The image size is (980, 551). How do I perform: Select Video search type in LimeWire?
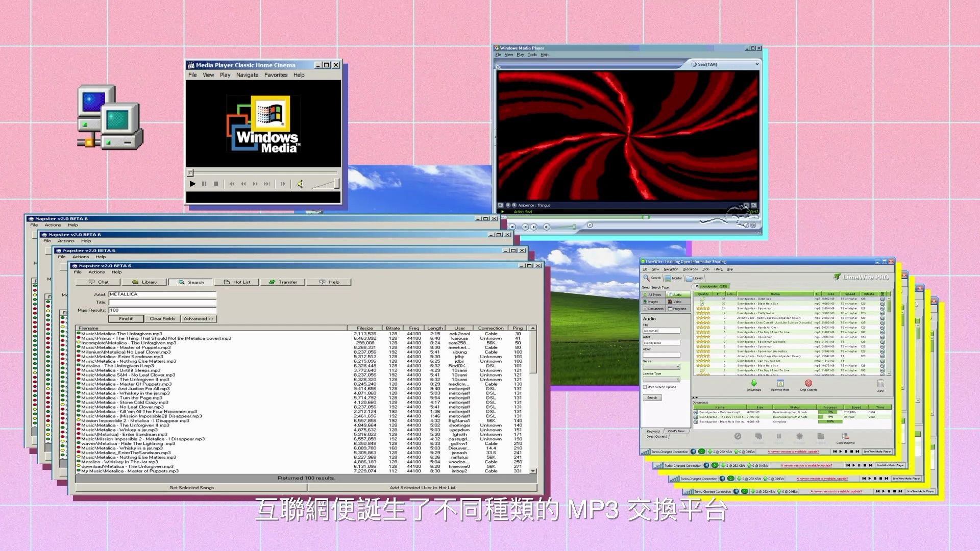point(678,302)
